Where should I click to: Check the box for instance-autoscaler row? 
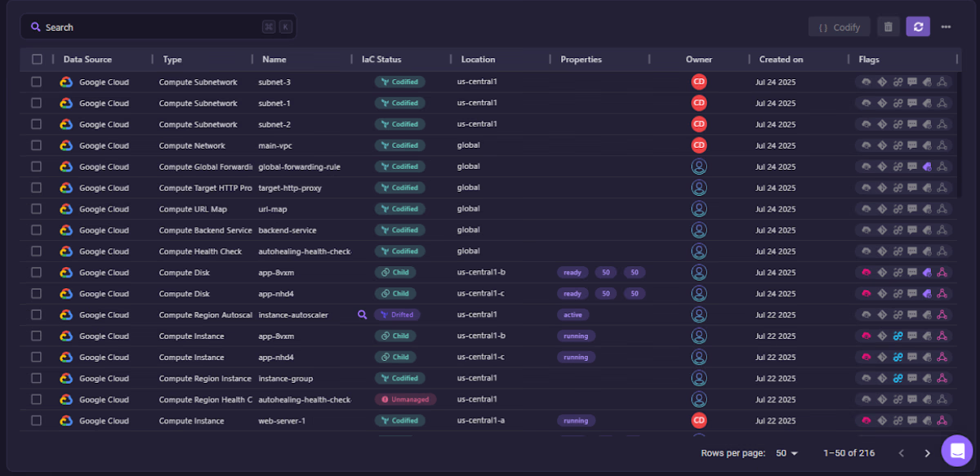click(x=36, y=314)
